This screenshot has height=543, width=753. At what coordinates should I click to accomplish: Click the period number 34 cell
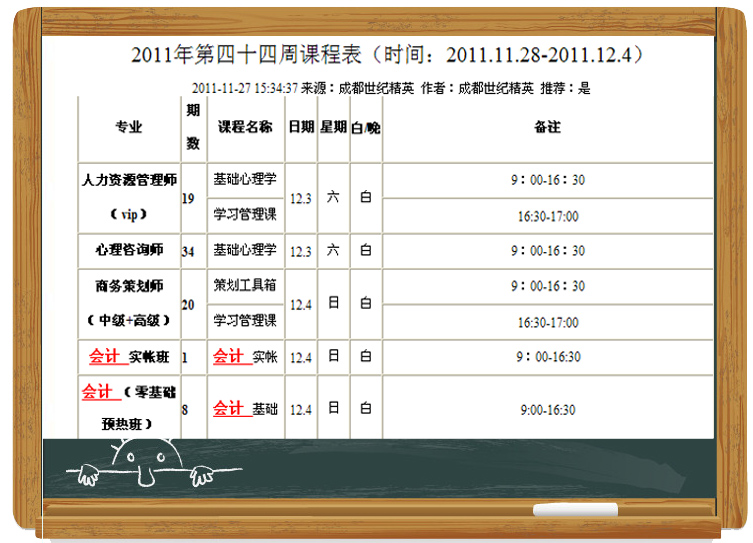[x=188, y=251]
